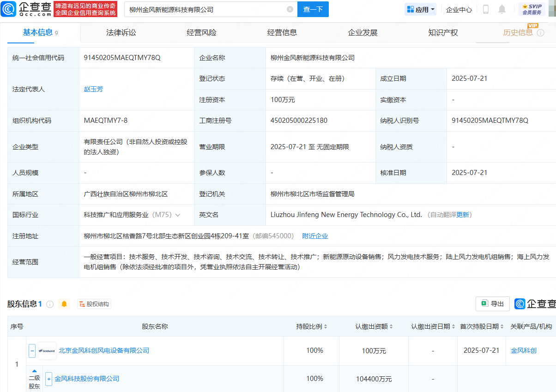Expand the 国标行业 chevron dropdown
Image resolution: width=556 pixels, height=392 pixels.
[178, 215]
